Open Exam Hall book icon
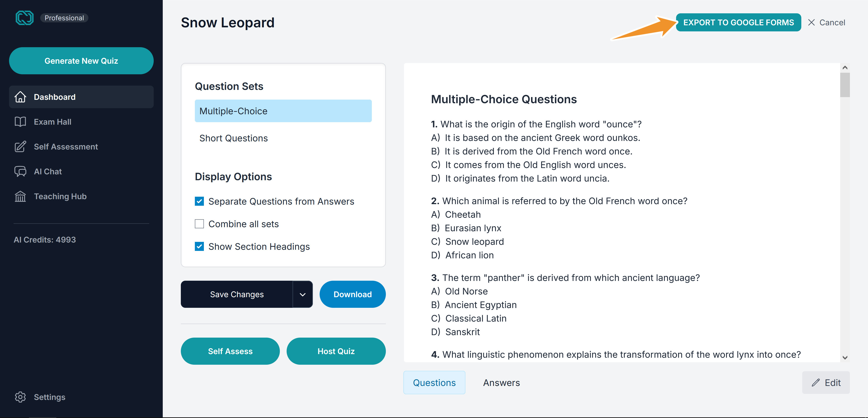This screenshot has height=418, width=868. pyautogui.click(x=20, y=122)
